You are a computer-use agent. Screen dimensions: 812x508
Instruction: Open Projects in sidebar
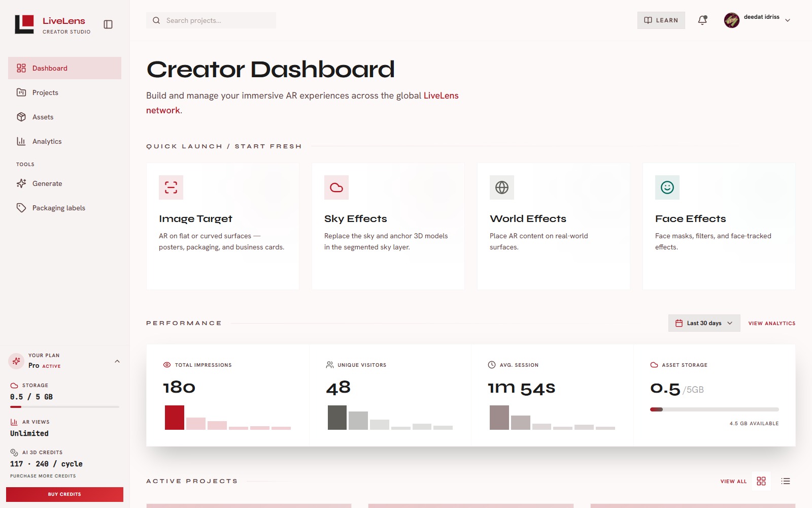pyautogui.click(x=64, y=92)
